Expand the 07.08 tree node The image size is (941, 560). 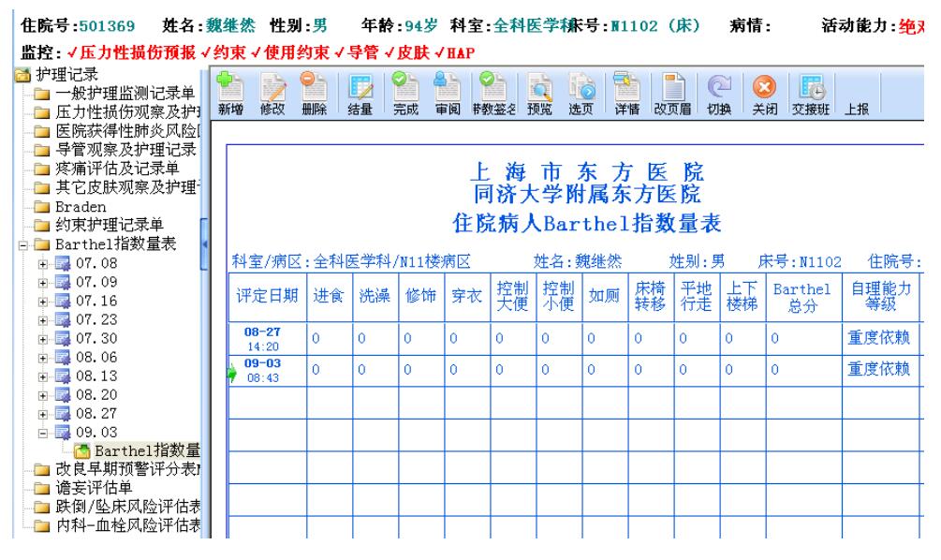point(43,263)
